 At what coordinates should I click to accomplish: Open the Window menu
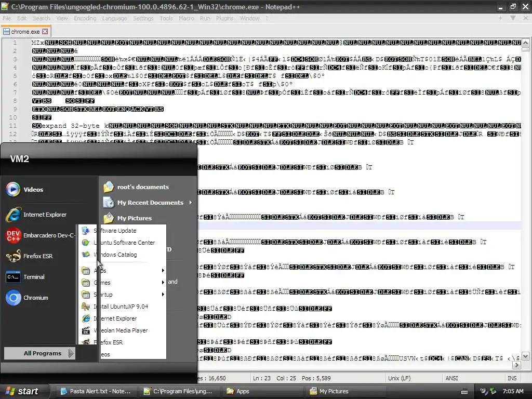(249, 18)
